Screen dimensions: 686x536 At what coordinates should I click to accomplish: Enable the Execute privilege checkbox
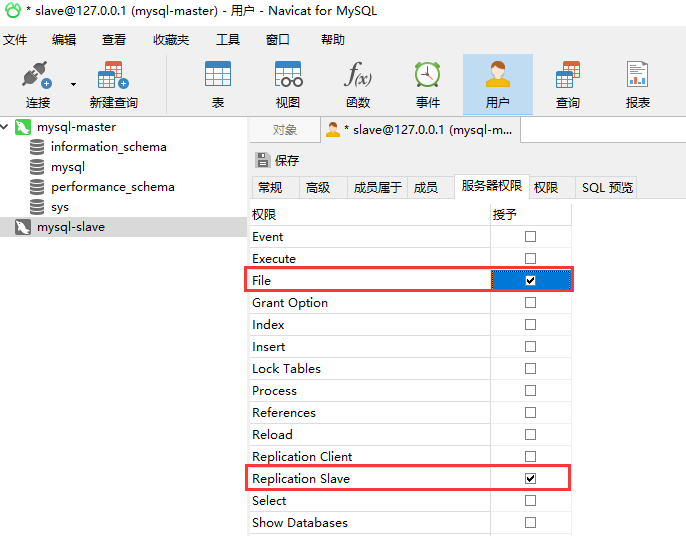[x=530, y=259]
